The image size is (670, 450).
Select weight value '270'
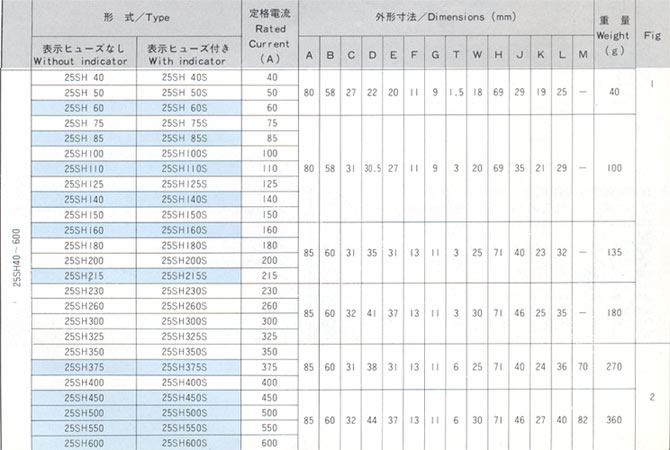(614, 367)
